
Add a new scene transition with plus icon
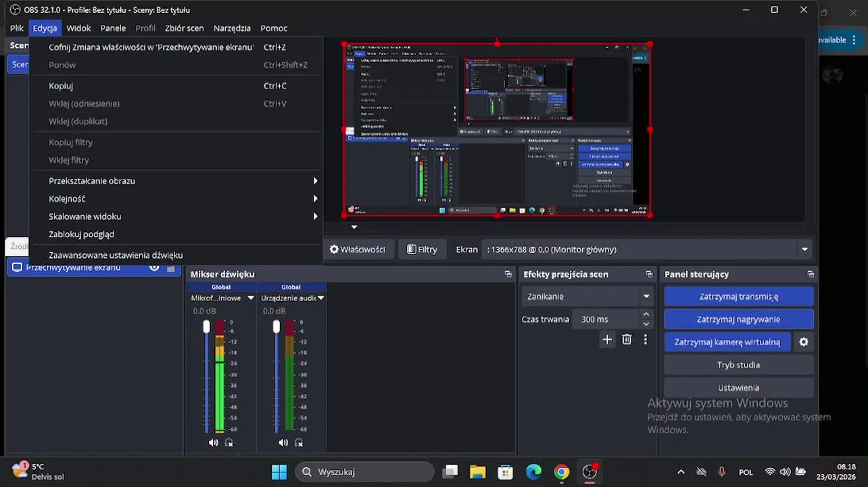coord(607,340)
